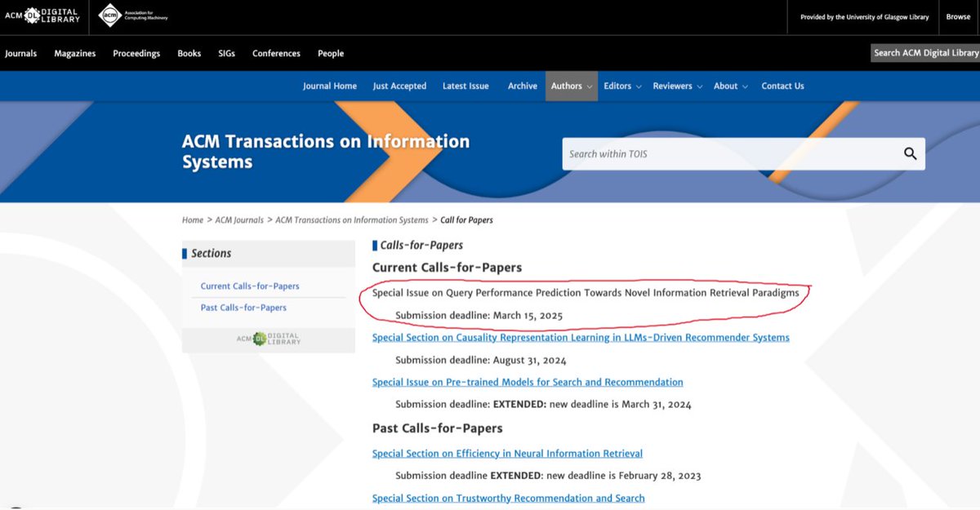Click the deadline text mentioning March 31, 2024
This screenshot has width=980, height=510.
click(543, 404)
